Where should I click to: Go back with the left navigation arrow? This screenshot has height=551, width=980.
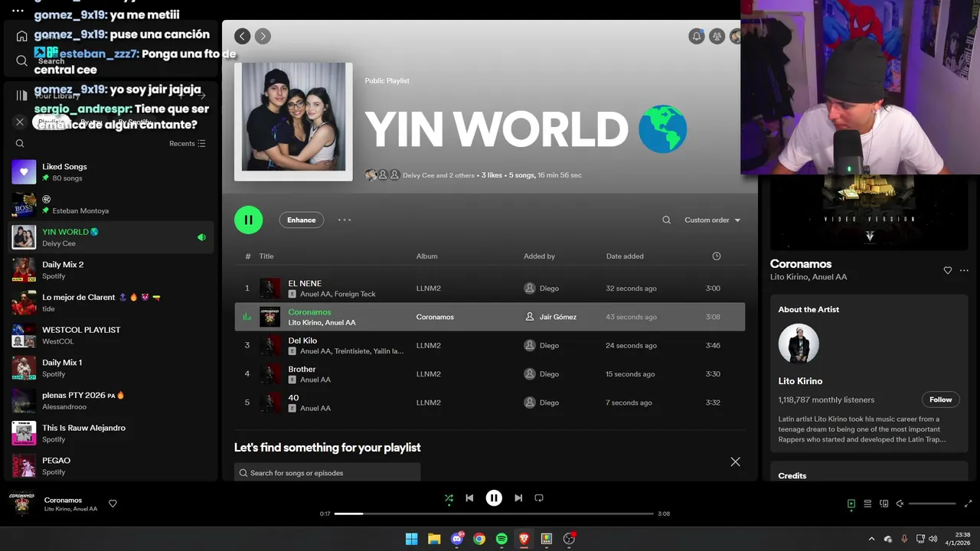243,36
